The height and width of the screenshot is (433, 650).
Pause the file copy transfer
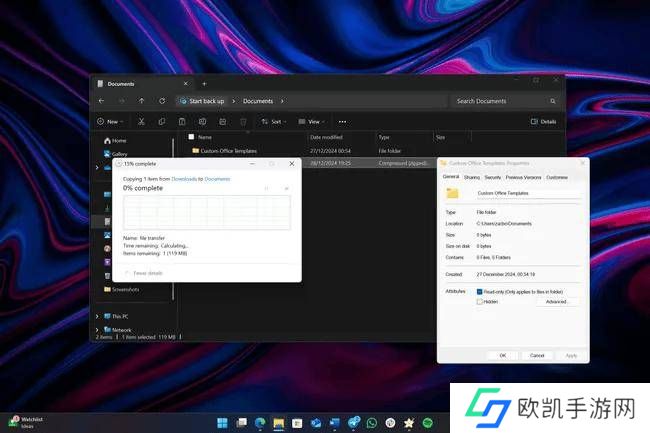point(266,188)
